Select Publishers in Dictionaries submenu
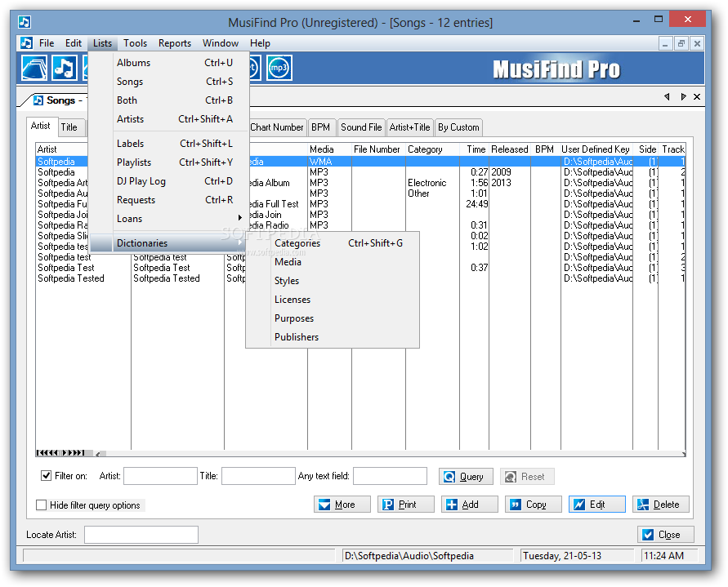Screen dimensions: 728x587 click(333, 337)
